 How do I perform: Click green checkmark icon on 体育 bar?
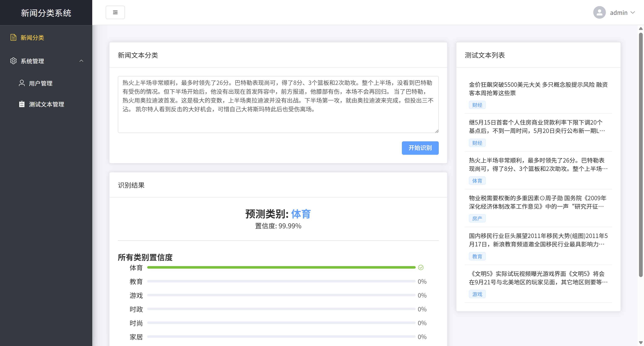pyautogui.click(x=421, y=268)
